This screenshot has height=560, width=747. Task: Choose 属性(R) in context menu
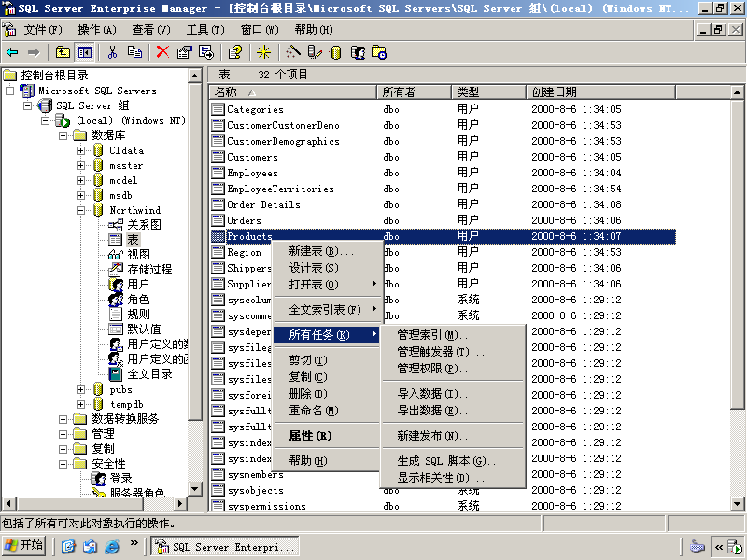click(x=328, y=435)
